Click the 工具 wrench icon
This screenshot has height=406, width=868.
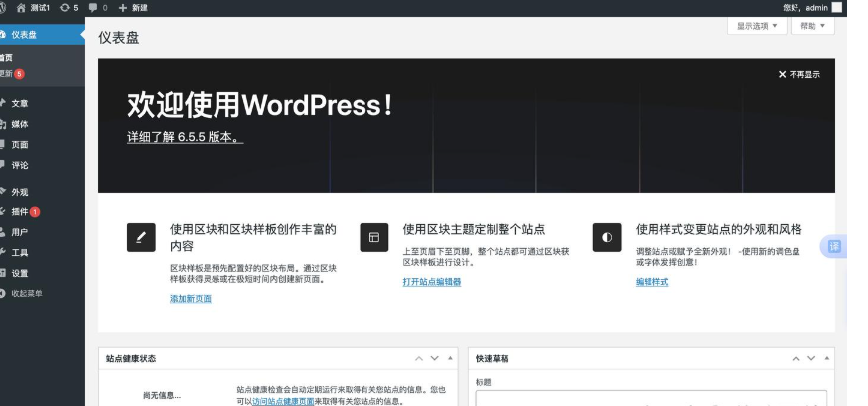click(3, 252)
